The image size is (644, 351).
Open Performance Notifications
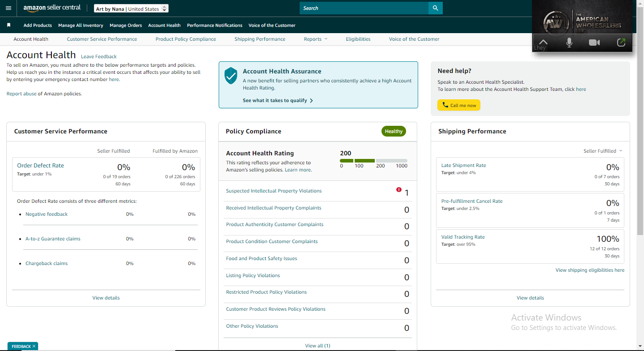(215, 26)
